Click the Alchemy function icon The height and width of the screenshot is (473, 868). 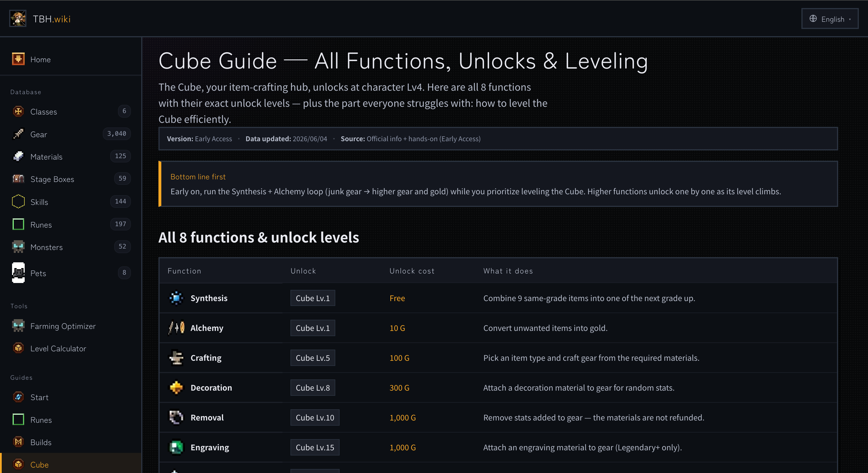click(176, 327)
